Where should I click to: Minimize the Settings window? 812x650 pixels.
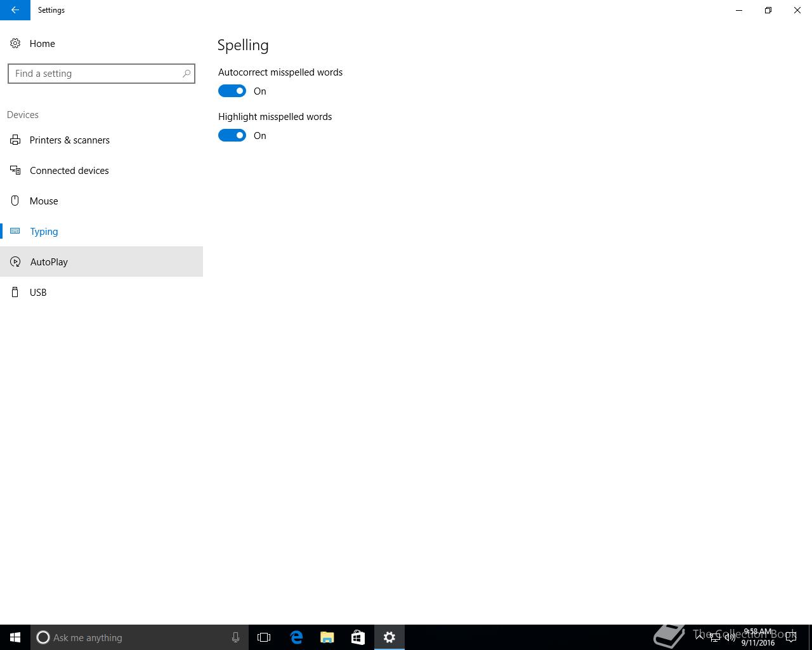(x=739, y=10)
